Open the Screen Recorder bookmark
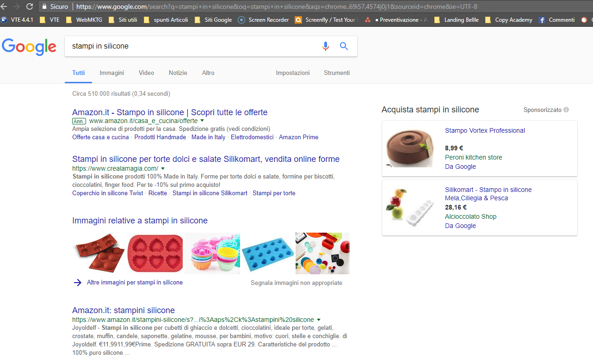 click(x=263, y=20)
